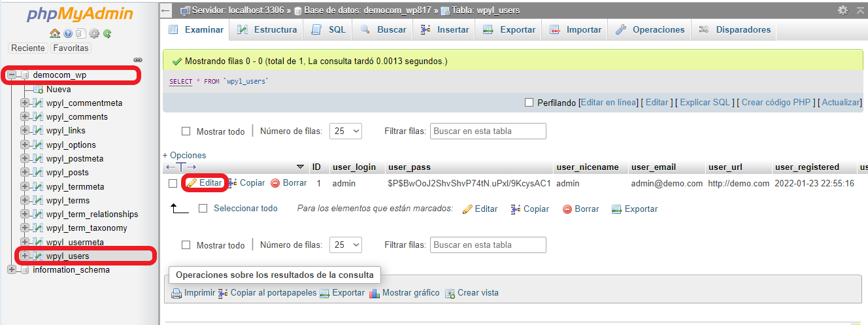Screen dimensions: 868x325
Task: Click the Crear código PHP link
Action: point(776,103)
